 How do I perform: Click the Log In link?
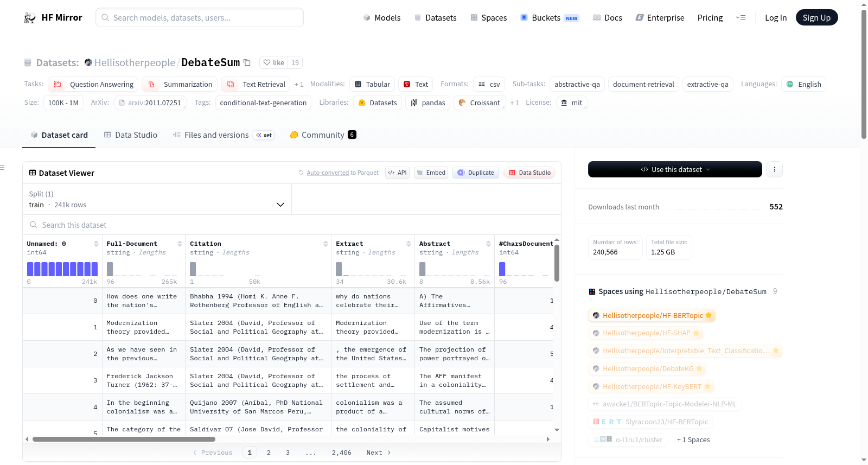[x=775, y=18]
